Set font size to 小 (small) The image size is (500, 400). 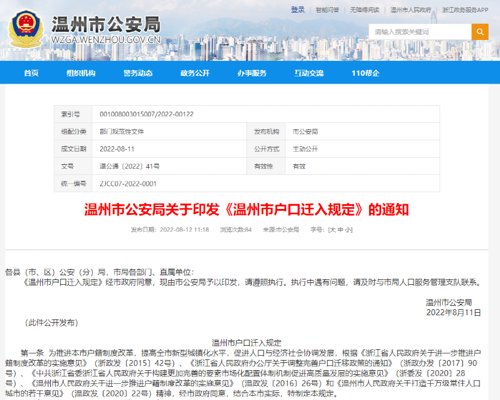[348, 230]
